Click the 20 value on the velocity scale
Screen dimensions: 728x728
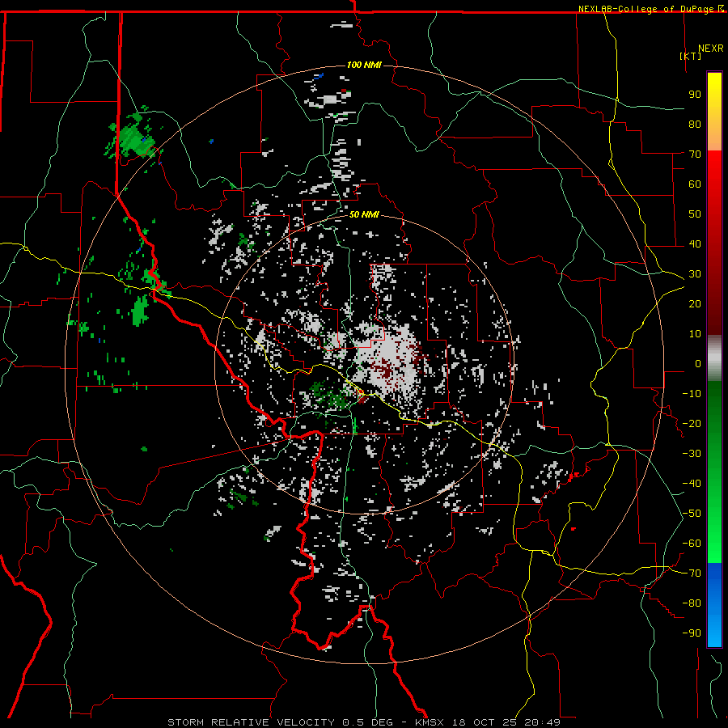pyautogui.click(x=695, y=303)
